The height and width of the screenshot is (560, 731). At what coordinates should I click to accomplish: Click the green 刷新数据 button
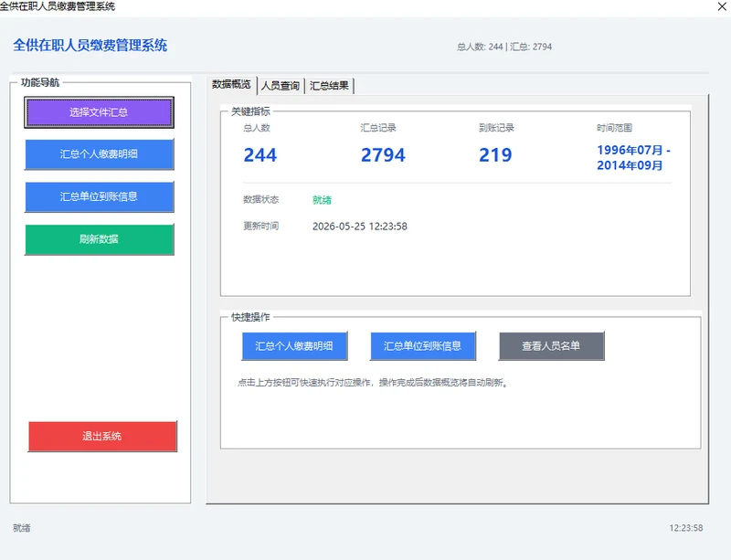(99, 239)
